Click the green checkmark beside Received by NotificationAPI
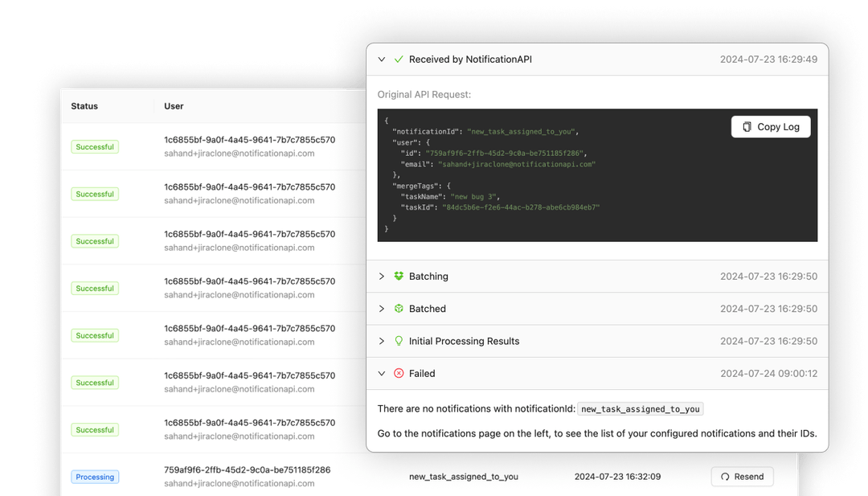Image resolution: width=868 pixels, height=496 pixels. click(x=397, y=59)
